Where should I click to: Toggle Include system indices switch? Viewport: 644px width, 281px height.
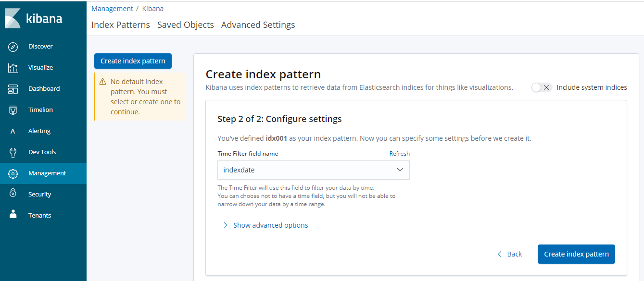click(542, 87)
